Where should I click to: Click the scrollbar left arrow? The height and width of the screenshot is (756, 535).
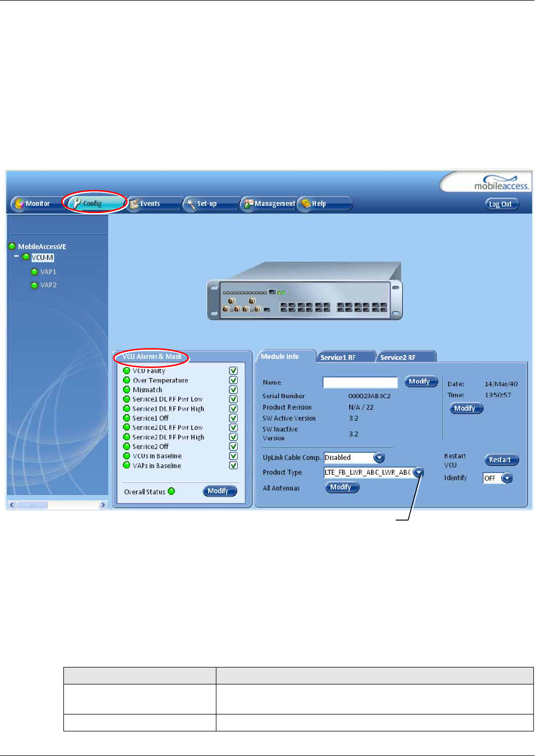pos(11,505)
